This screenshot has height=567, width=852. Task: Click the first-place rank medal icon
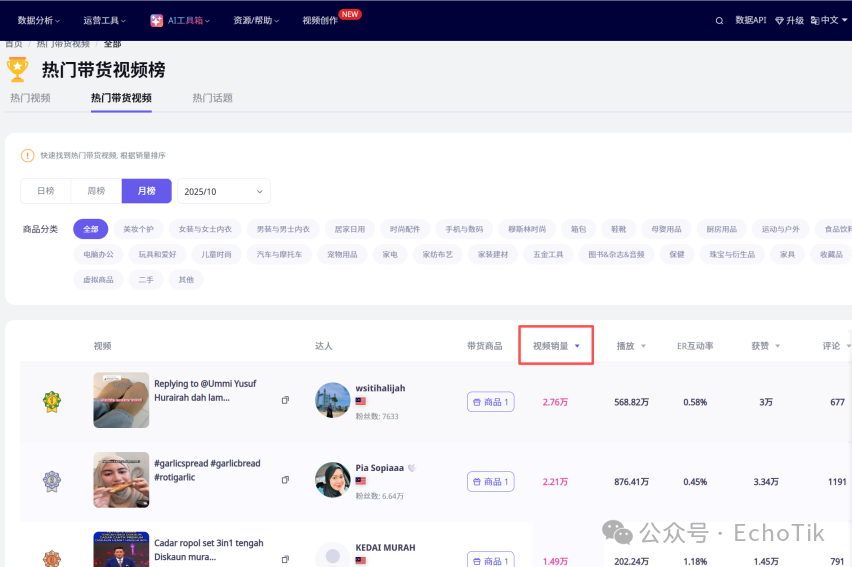click(x=51, y=401)
